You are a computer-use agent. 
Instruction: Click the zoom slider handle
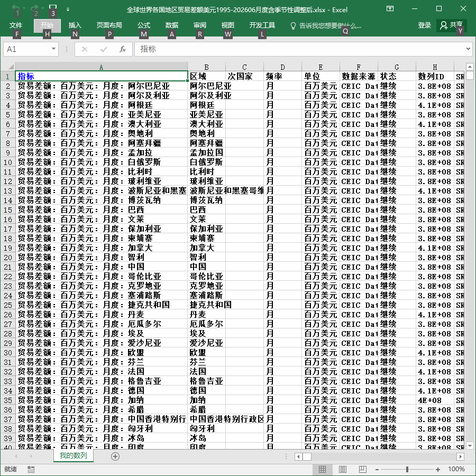click(x=407, y=469)
